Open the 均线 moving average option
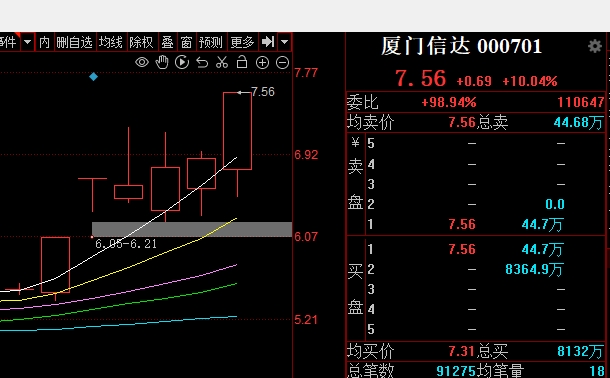 tap(110, 42)
